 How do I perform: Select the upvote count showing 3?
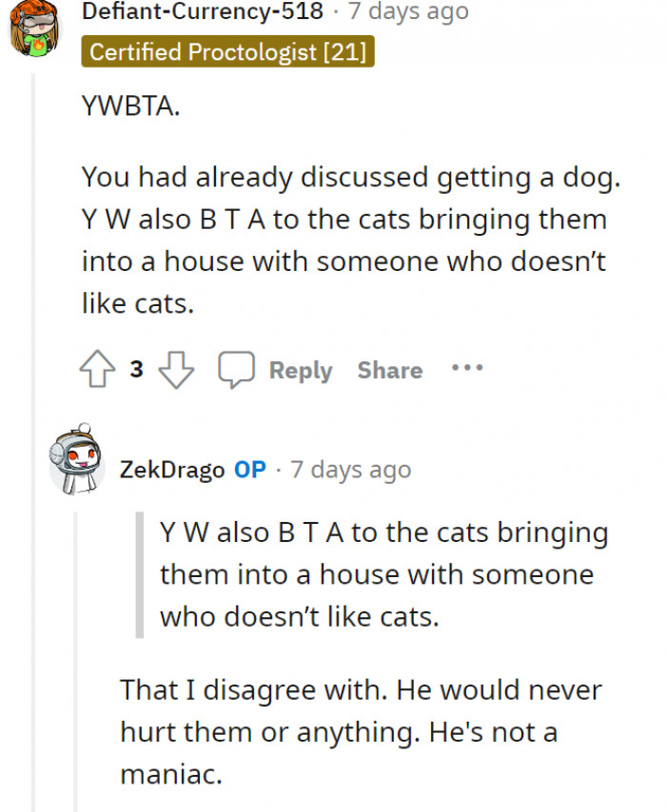pyautogui.click(x=137, y=369)
